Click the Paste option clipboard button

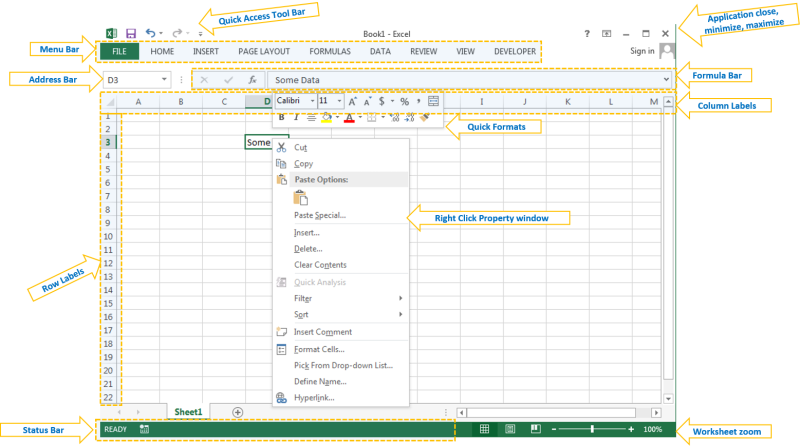301,198
